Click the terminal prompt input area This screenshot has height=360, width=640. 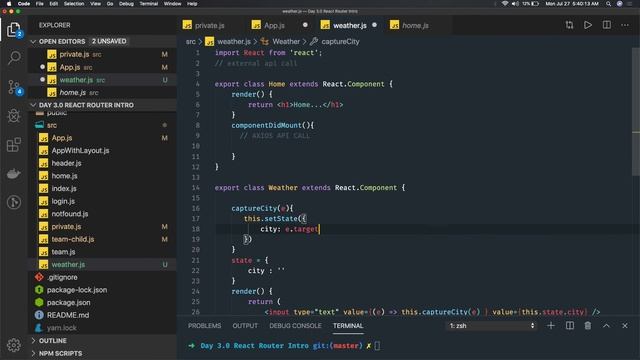point(377,346)
